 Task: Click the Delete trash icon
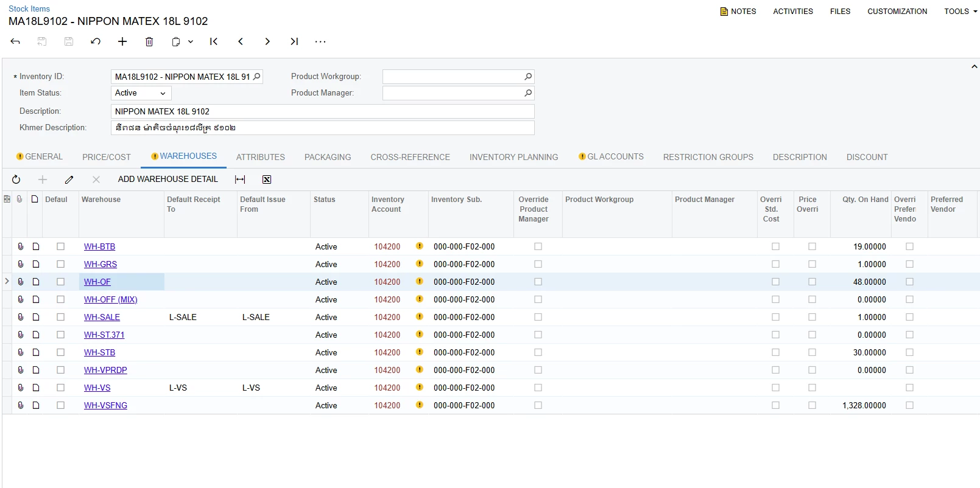(149, 41)
